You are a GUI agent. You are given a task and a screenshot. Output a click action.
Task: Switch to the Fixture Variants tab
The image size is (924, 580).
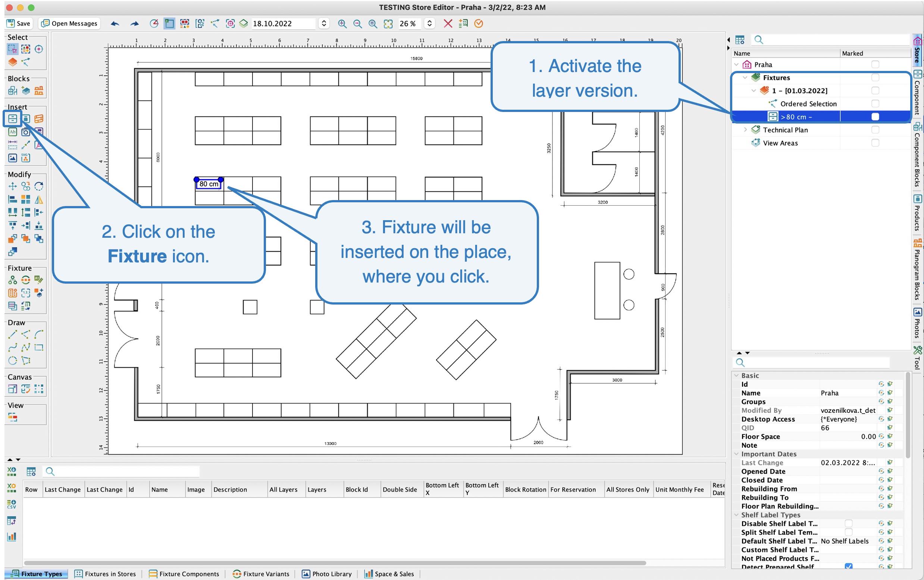click(261, 574)
